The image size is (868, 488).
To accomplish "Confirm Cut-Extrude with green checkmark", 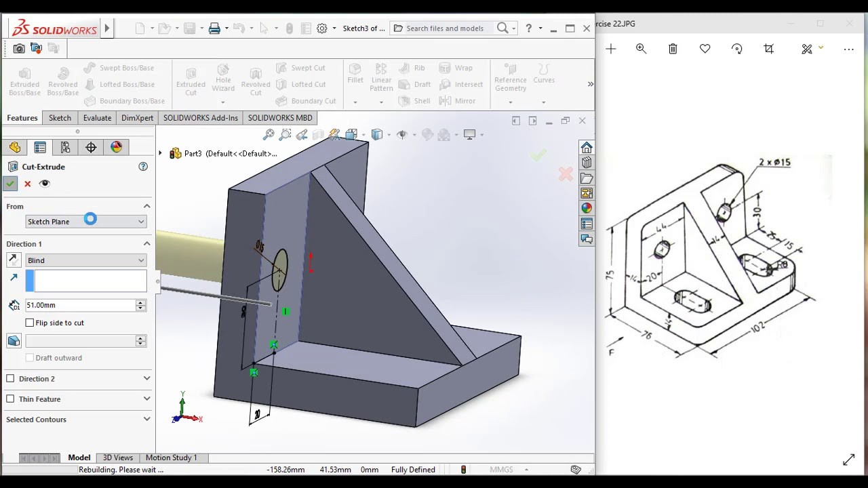I will [9, 184].
